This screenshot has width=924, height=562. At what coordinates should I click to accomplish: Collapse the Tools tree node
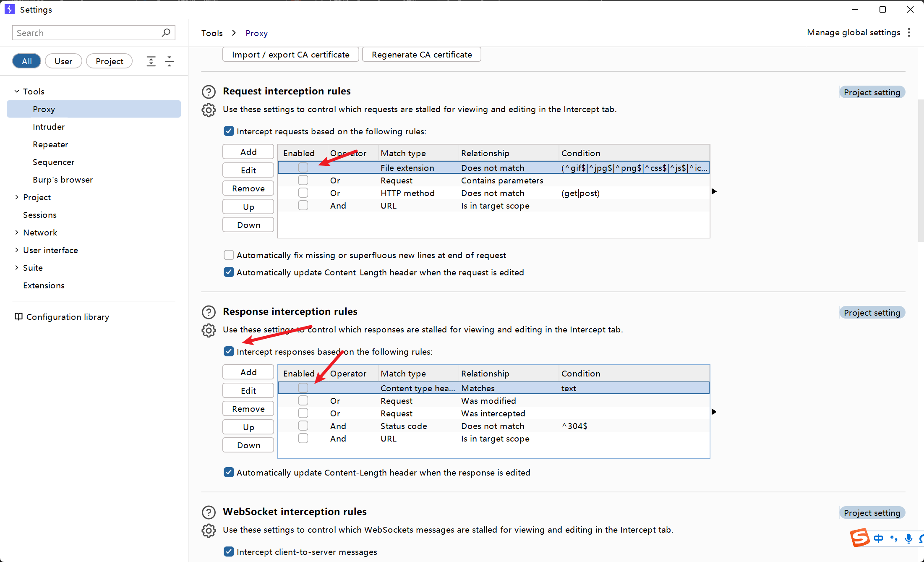tap(17, 91)
